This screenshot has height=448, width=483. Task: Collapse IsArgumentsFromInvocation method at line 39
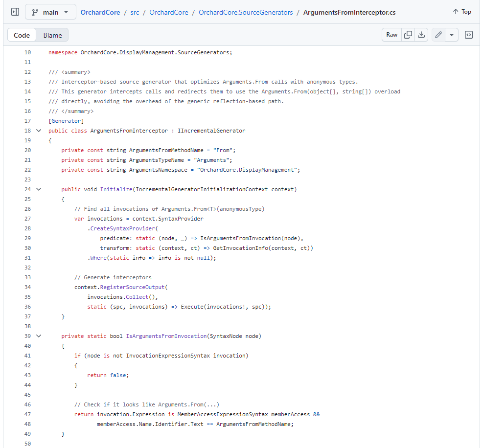coord(39,336)
